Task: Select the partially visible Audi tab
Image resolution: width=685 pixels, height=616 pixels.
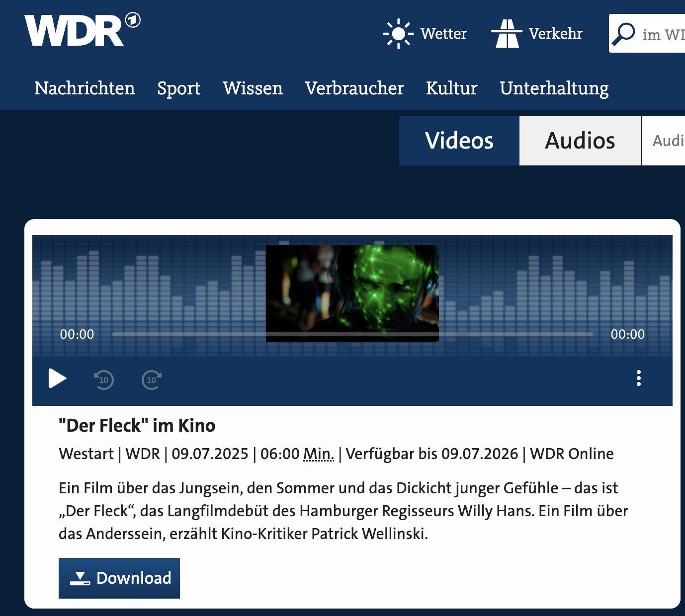Action: pyautogui.click(x=664, y=141)
